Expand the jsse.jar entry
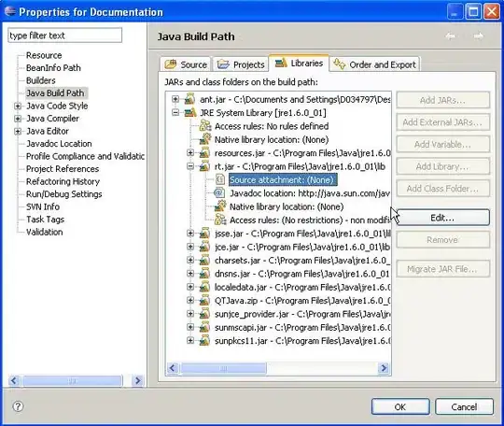 190,234
